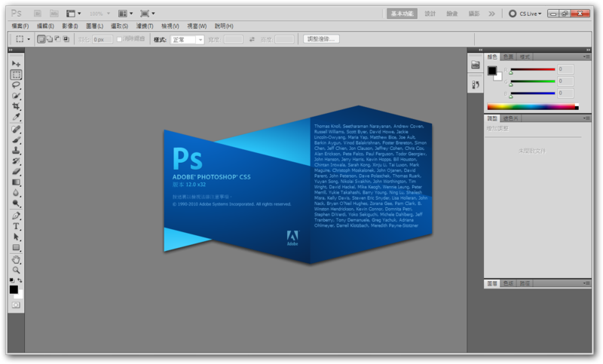Open the 濾鏡(T) menu
This screenshot has height=364, width=603.
click(x=145, y=26)
